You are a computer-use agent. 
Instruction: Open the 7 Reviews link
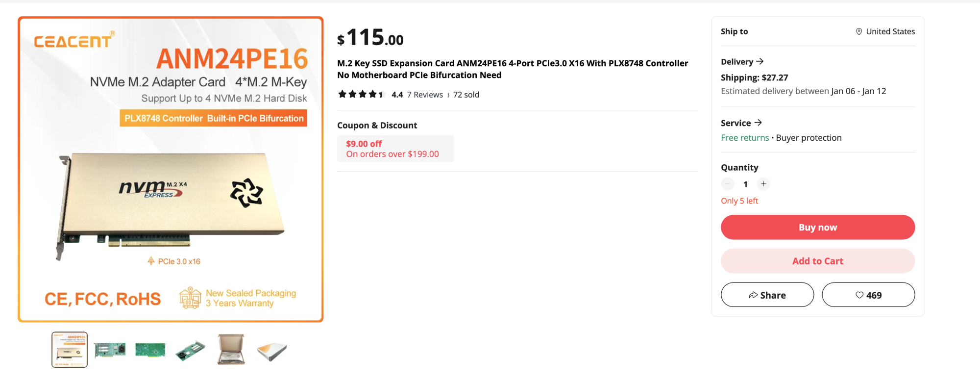pyautogui.click(x=425, y=95)
